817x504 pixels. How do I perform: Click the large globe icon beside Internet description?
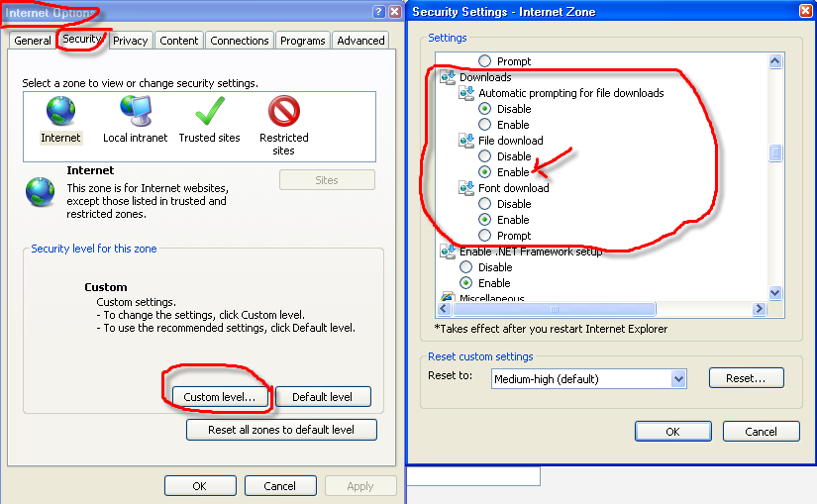(x=41, y=192)
